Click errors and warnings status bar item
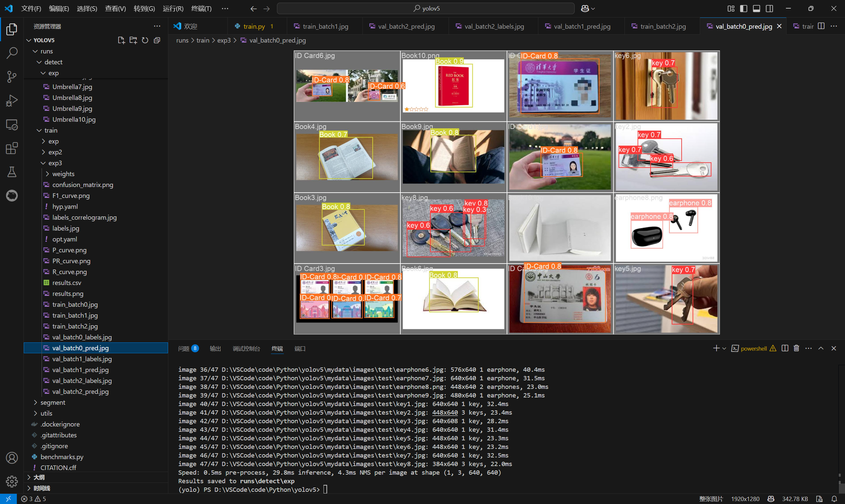The height and width of the screenshot is (504, 845). point(33,499)
